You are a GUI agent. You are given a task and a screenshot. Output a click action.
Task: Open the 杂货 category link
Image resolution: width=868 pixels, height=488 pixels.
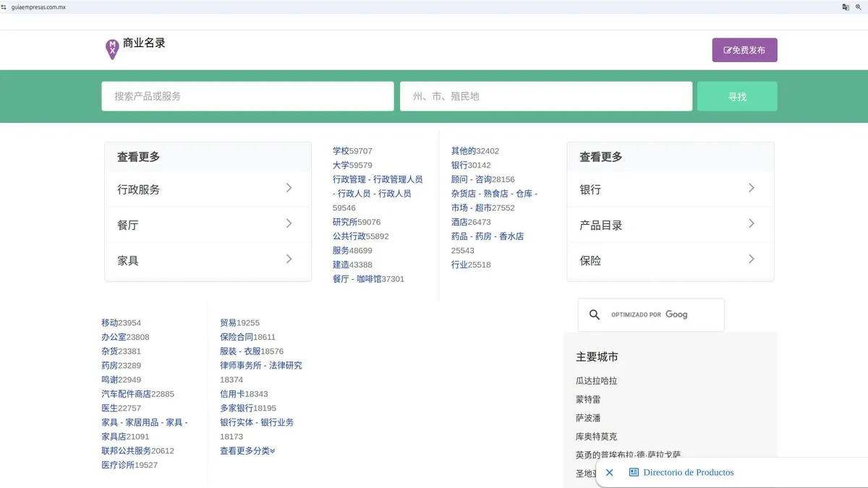point(109,351)
